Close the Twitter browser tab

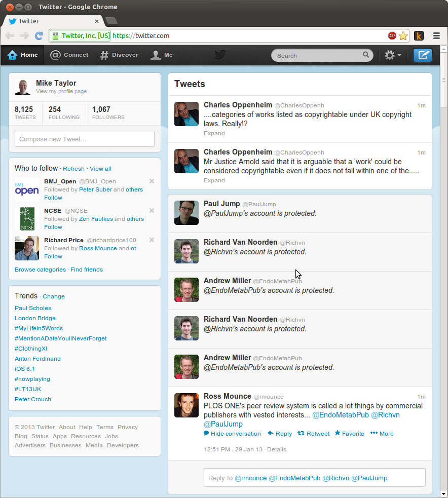click(97, 21)
